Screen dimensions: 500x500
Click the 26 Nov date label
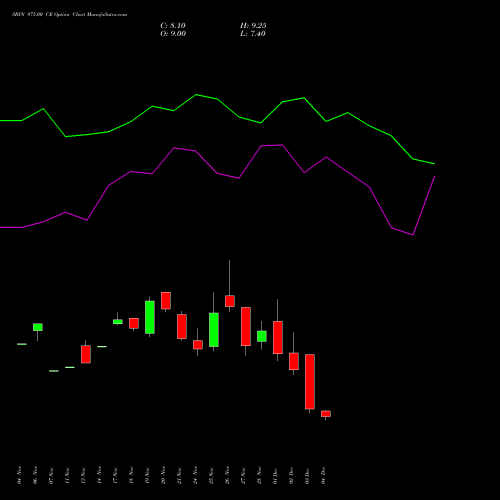click(227, 475)
